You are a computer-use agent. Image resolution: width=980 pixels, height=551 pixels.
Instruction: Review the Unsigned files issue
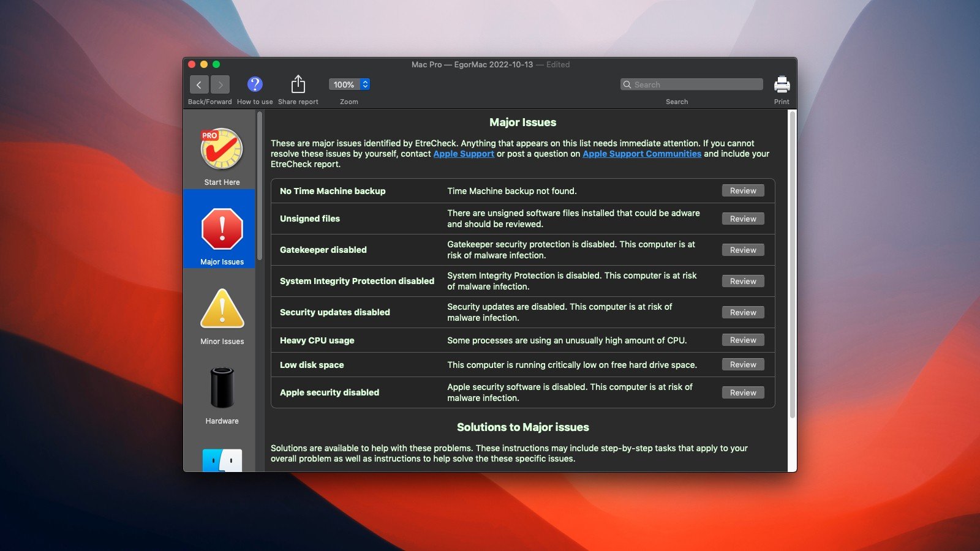coord(743,219)
